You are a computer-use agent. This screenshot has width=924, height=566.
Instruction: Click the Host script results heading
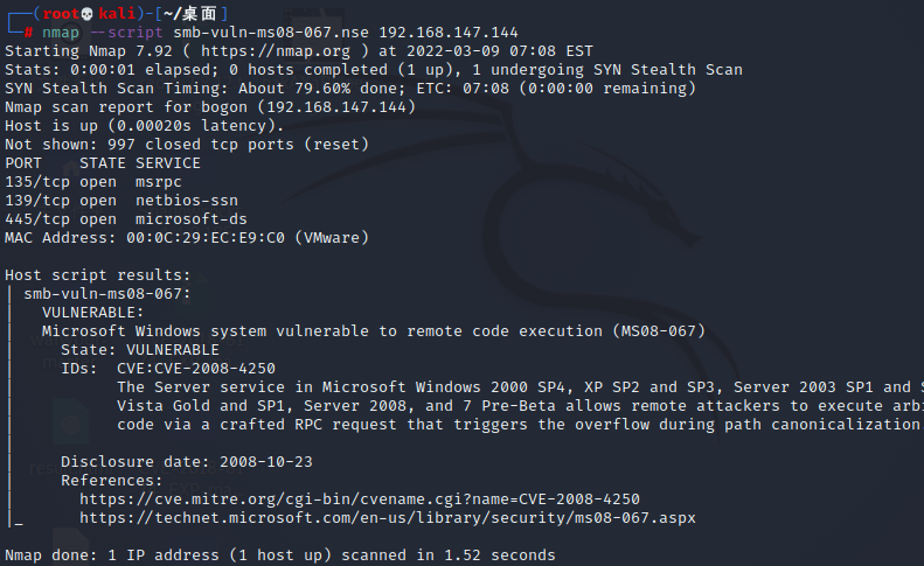[97, 275]
